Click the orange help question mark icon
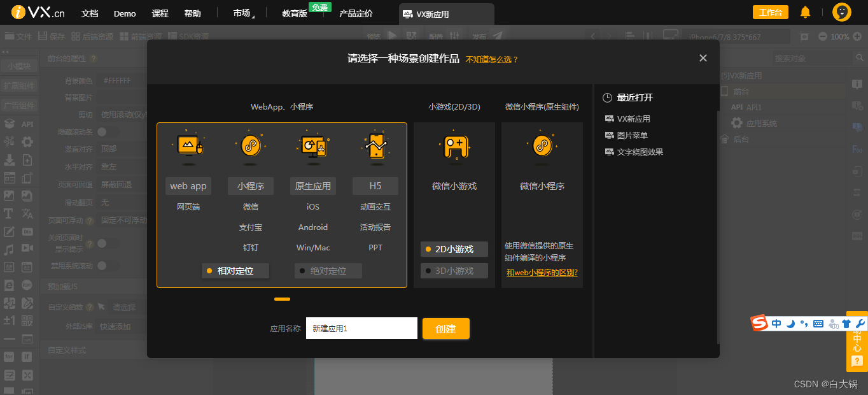 (x=857, y=361)
